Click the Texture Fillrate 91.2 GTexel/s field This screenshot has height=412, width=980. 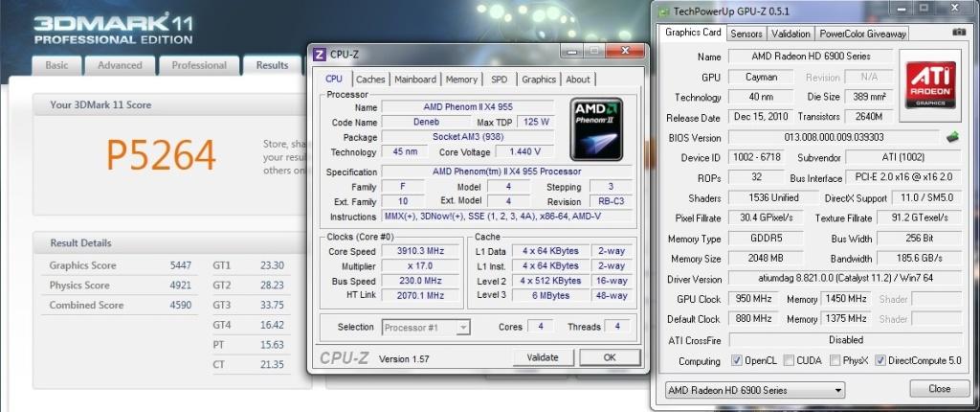919,217
